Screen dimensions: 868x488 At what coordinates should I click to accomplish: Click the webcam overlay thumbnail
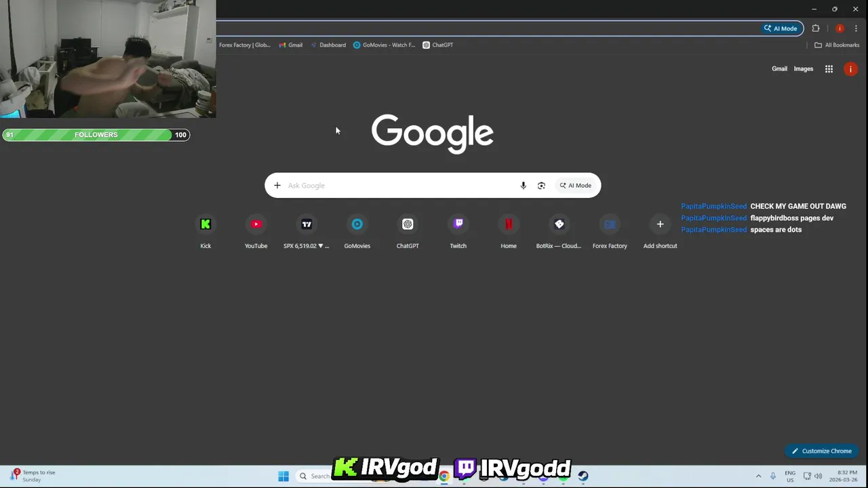click(108, 59)
